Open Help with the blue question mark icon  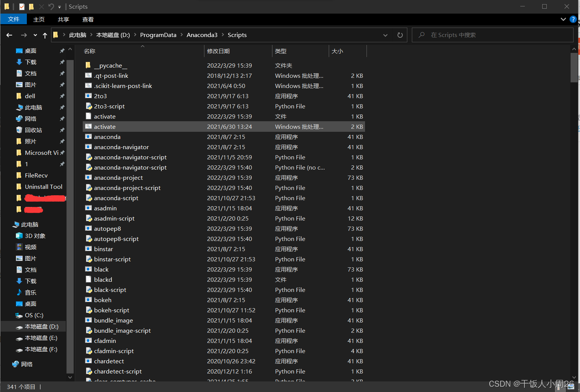coord(573,19)
